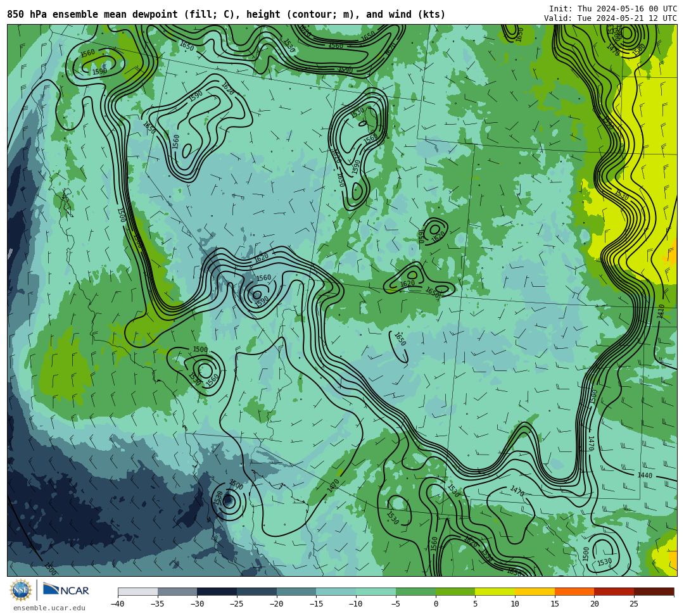Pick the amber colorbar segment from 10 to 15
This screenshot has width=684, height=616.
pos(535,591)
